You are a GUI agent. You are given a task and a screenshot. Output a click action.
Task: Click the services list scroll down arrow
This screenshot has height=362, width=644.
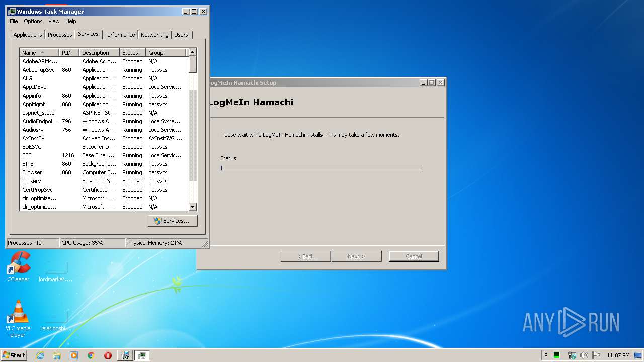[192, 207]
